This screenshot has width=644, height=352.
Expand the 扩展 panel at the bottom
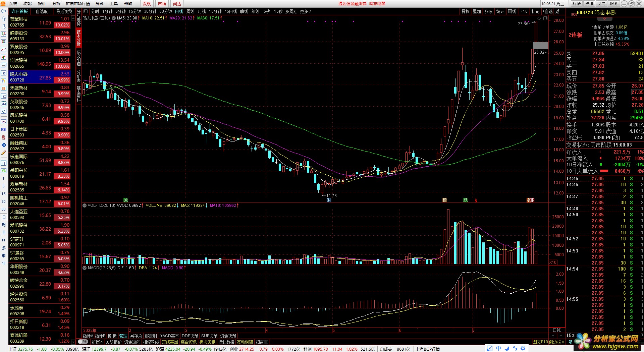(97, 342)
